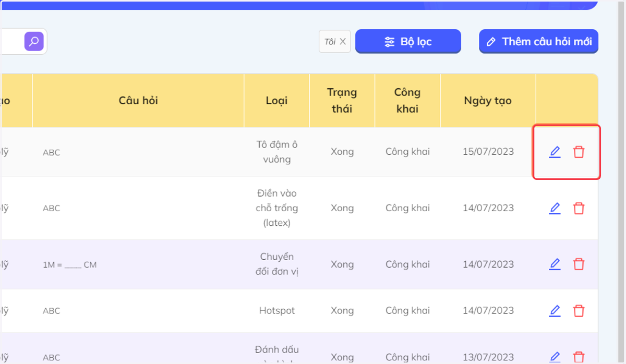
Task: Click the "Điền vào chỗ trống (latex)" cell
Action: click(277, 208)
